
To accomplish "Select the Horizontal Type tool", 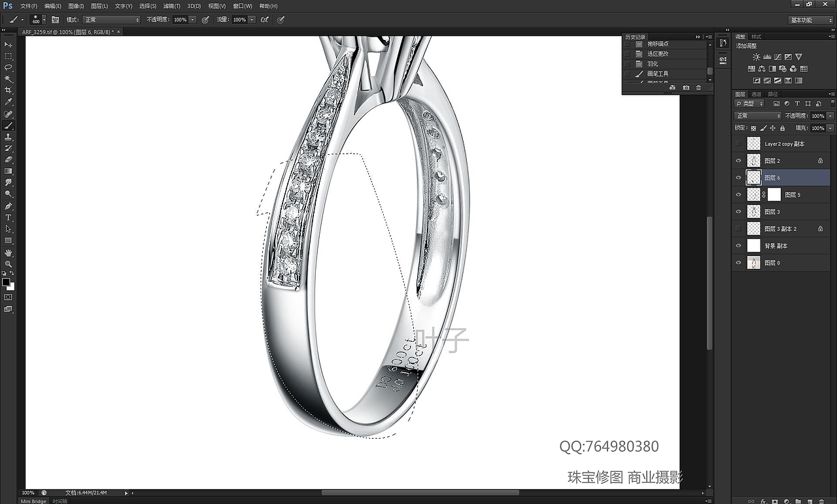I will [x=9, y=217].
